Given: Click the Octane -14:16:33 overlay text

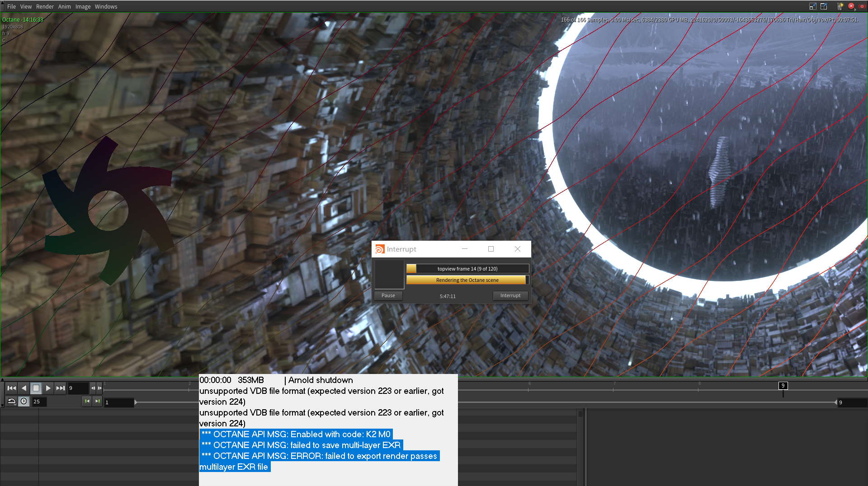Looking at the screenshot, I should pos(23,20).
